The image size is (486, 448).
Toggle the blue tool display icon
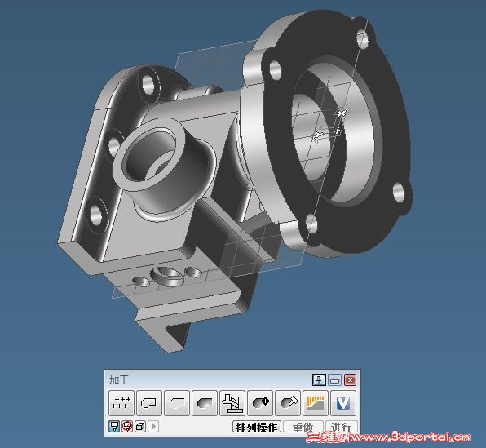[x=114, y=427]
